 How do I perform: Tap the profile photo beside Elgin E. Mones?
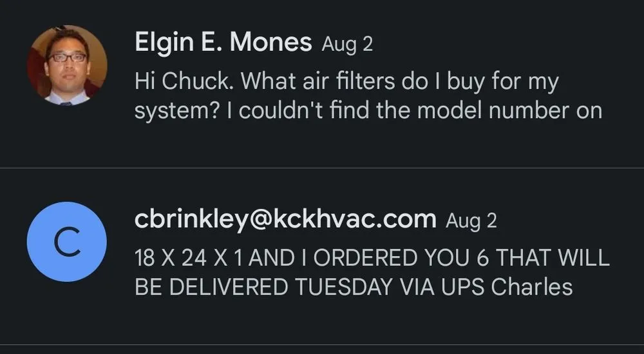tap(67, 64)
